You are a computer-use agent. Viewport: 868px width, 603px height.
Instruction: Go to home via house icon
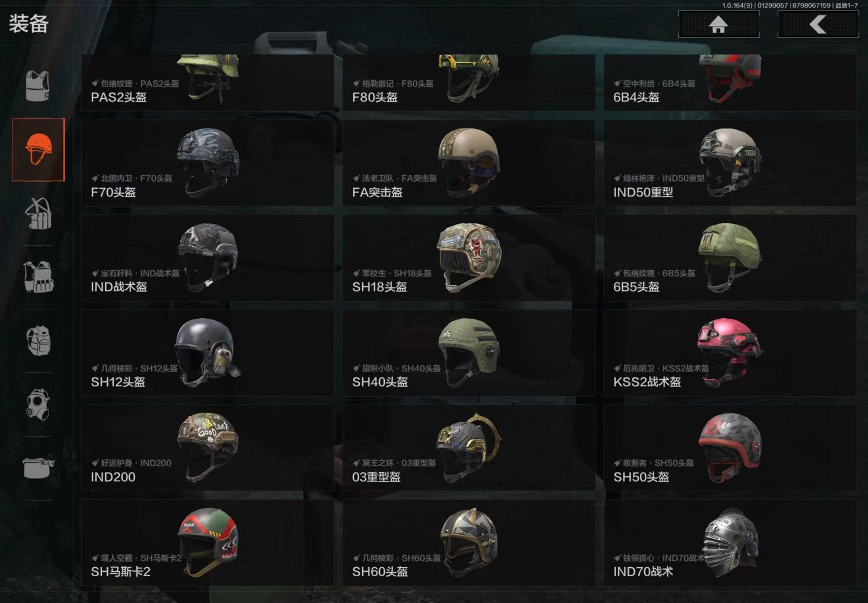pyautogui.click(x=718, y=25)
